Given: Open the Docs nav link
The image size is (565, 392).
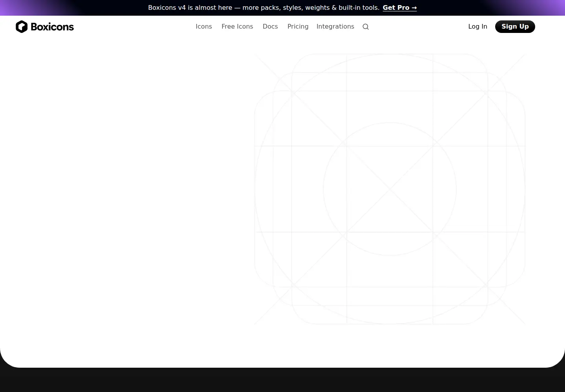Looking at the screenshot, I should [270, 27].
